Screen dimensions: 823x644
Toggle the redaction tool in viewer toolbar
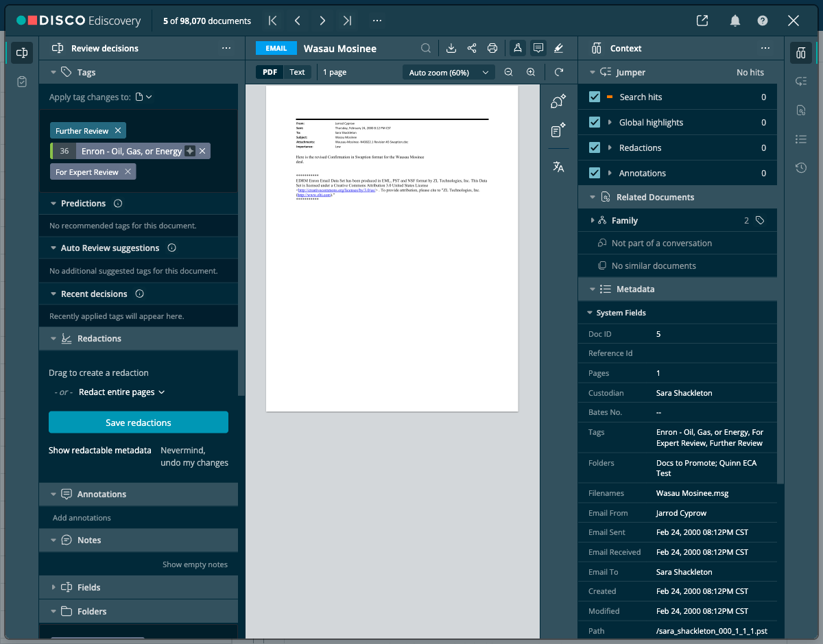tap(518, 48)
